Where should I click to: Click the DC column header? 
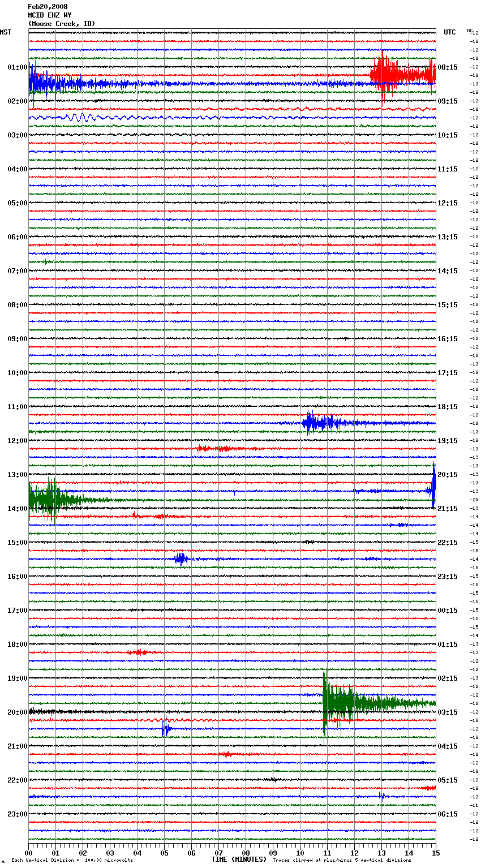(470, 31)
